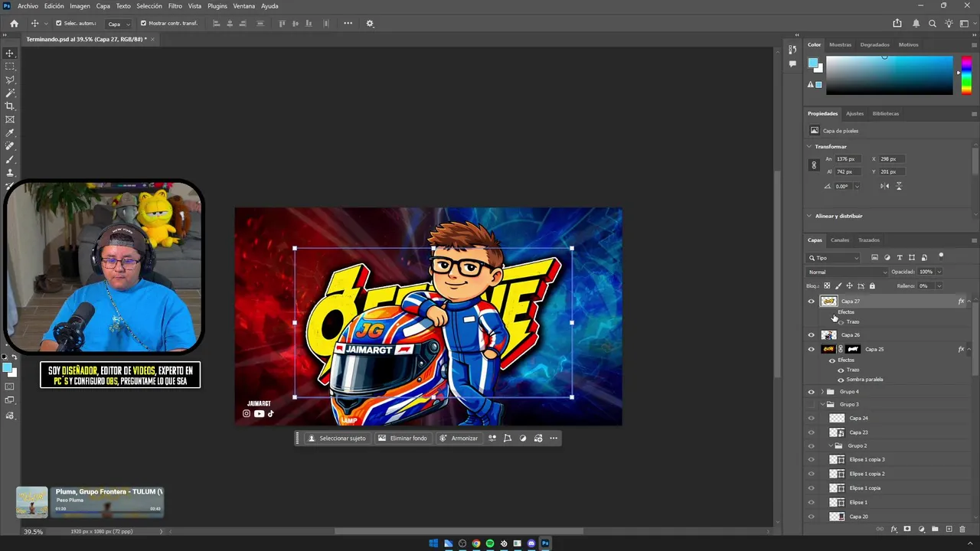The height and width of the screenshot is (551, 980).
Task: Open the Discover lightbulb icon
Action: click(x=950, y=24)
